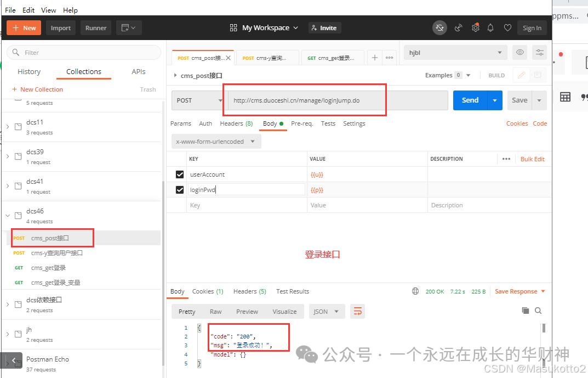The width and height of the screenshot is (588, 378).
Task: Click the Bulk Edit link
Action: [533, 159]
